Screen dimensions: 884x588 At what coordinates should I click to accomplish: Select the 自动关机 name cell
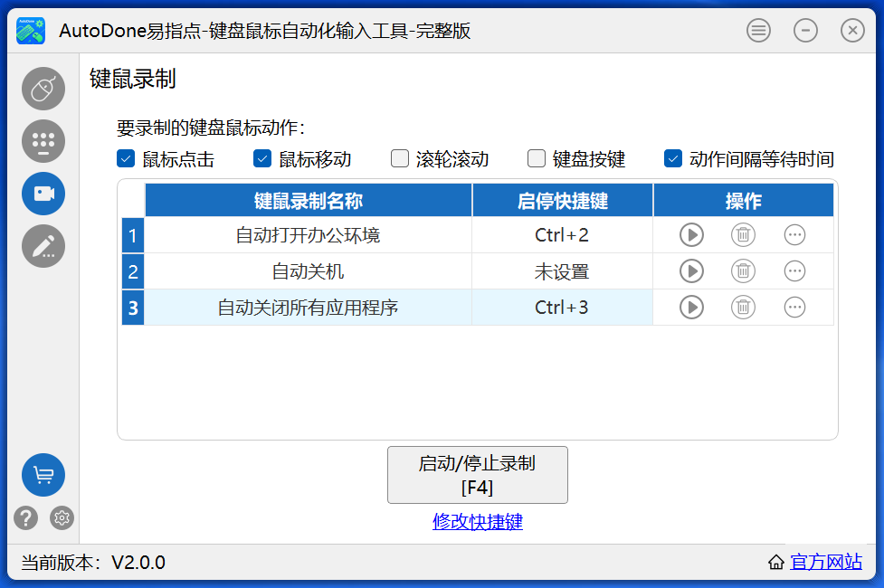pyautogui.click(x=309, y=271)
